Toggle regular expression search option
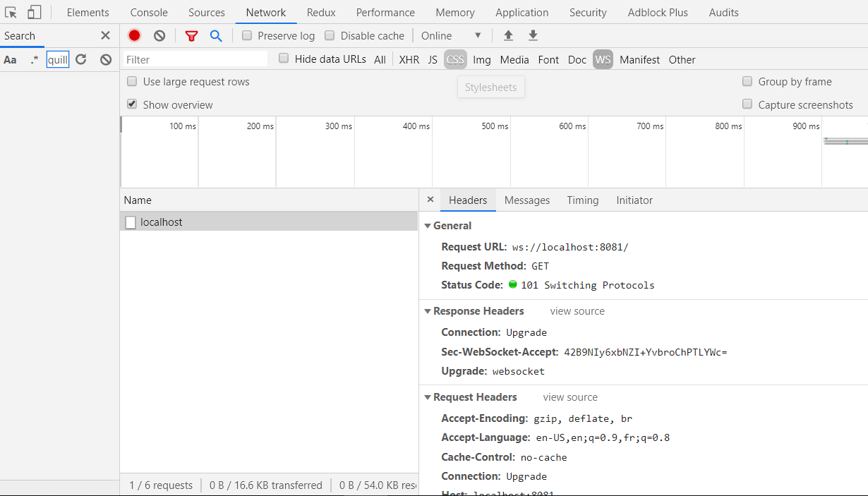Viewport: 868px width, 496px height. [35, 60]
